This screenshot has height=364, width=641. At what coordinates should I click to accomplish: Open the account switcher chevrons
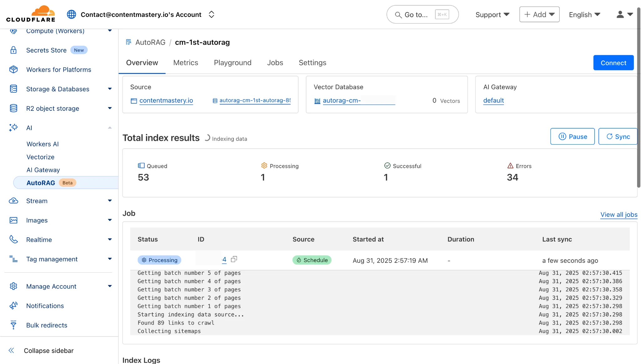(211, 14)
